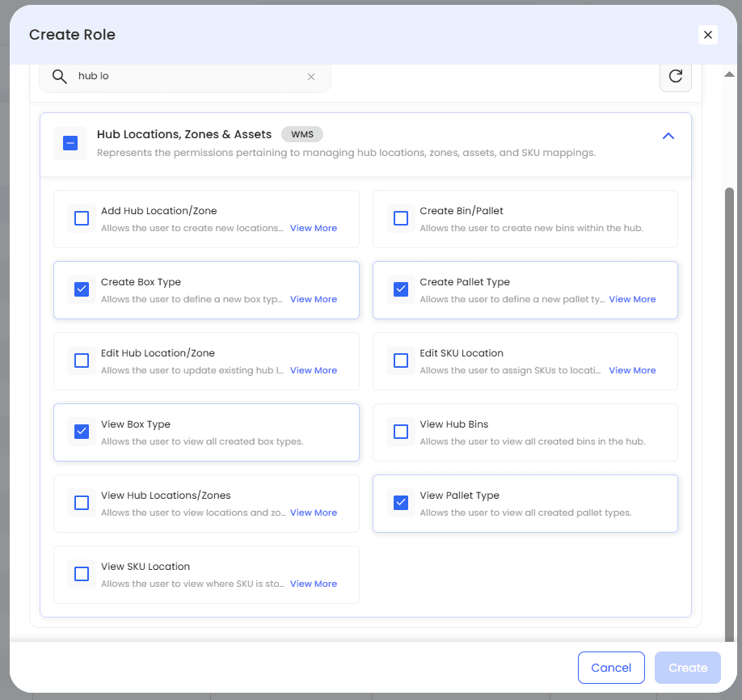Screen dimensions: 742x700
Task: Open View More for Add Hub Location/Zone
Action: (314, 228)
